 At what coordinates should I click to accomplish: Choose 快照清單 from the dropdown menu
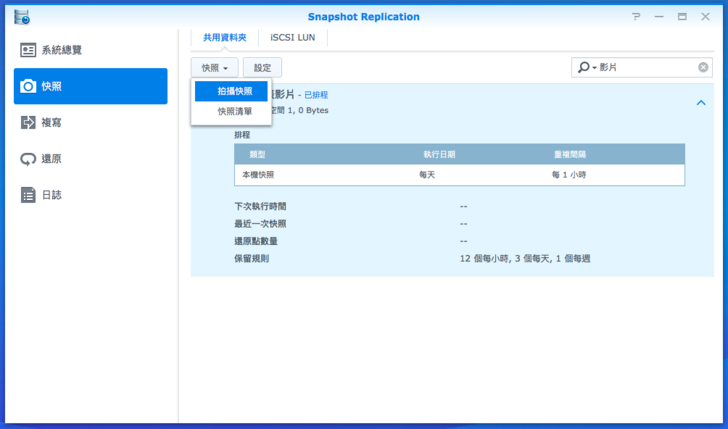(234, 112)
